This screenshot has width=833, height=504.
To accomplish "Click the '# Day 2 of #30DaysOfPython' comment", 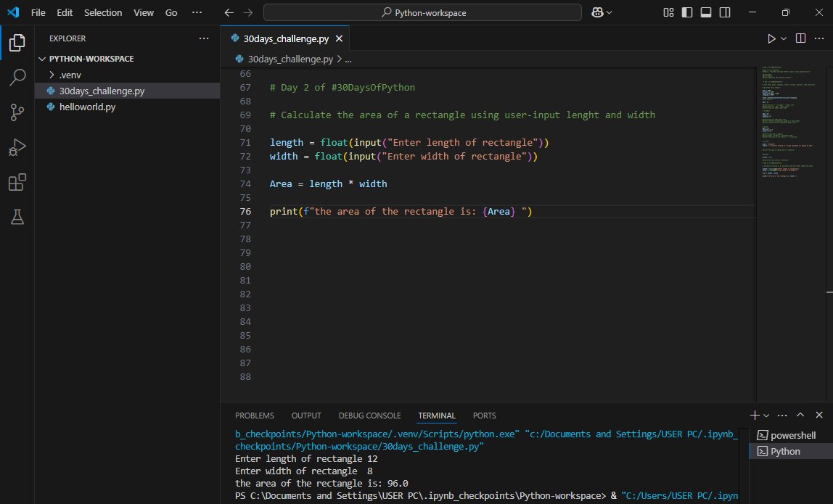I will click(x=342, y=87).
